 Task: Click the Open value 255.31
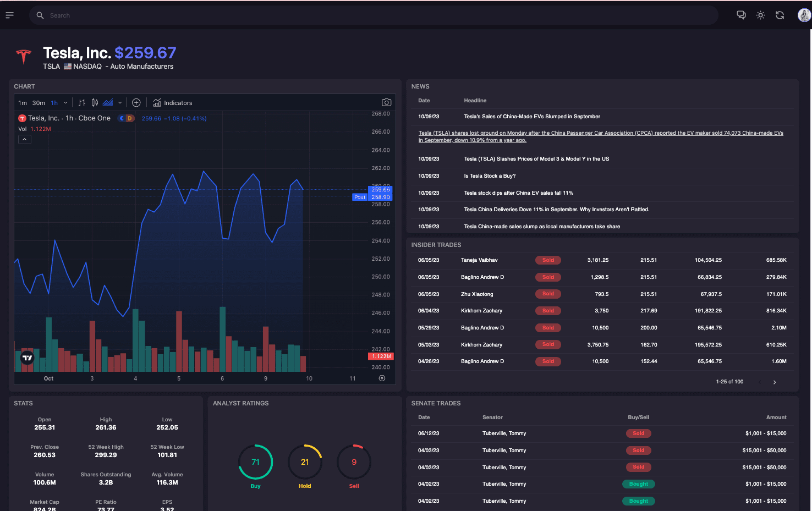(x=45, y=427)
